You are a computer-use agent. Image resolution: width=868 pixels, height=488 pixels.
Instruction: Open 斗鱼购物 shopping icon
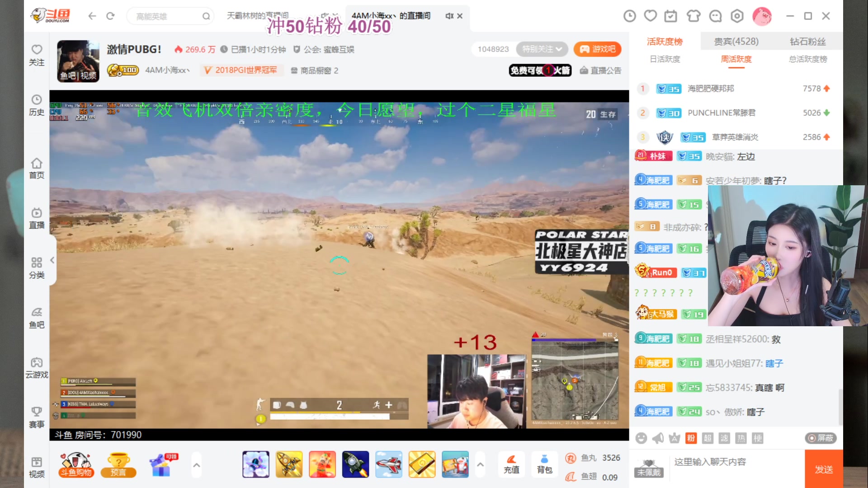click(76, 465)
